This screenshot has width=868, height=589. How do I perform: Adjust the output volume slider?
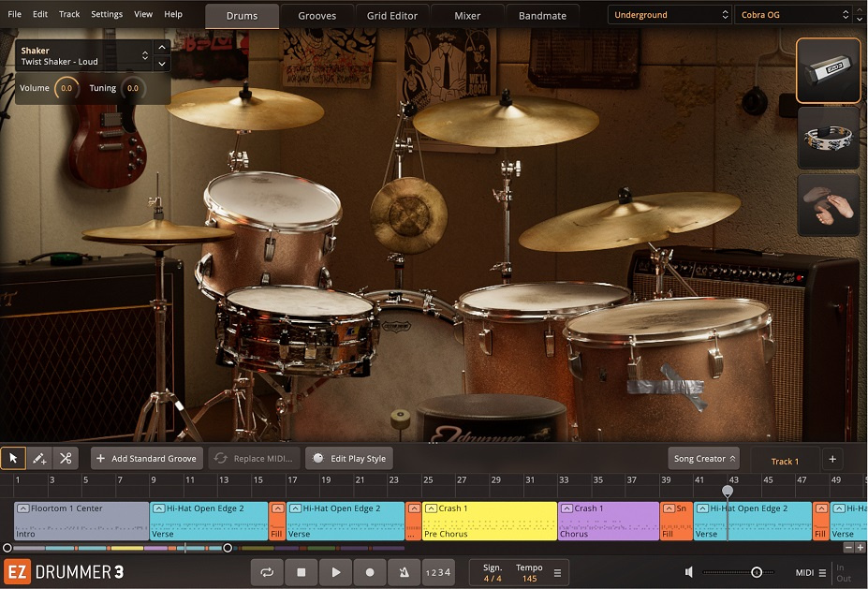coord(755,572)
